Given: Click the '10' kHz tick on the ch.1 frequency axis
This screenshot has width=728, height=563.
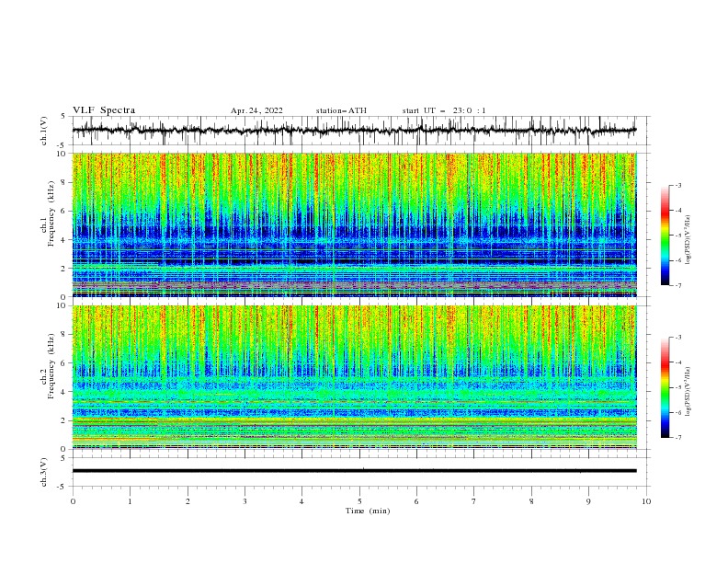Looking at the screenshot, I should (63, 154).
